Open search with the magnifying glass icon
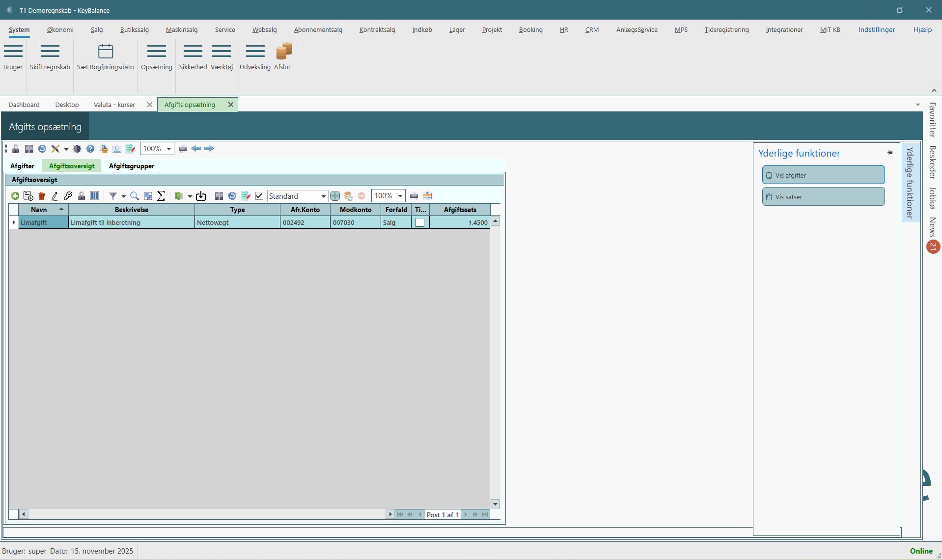 pos(134,196)
